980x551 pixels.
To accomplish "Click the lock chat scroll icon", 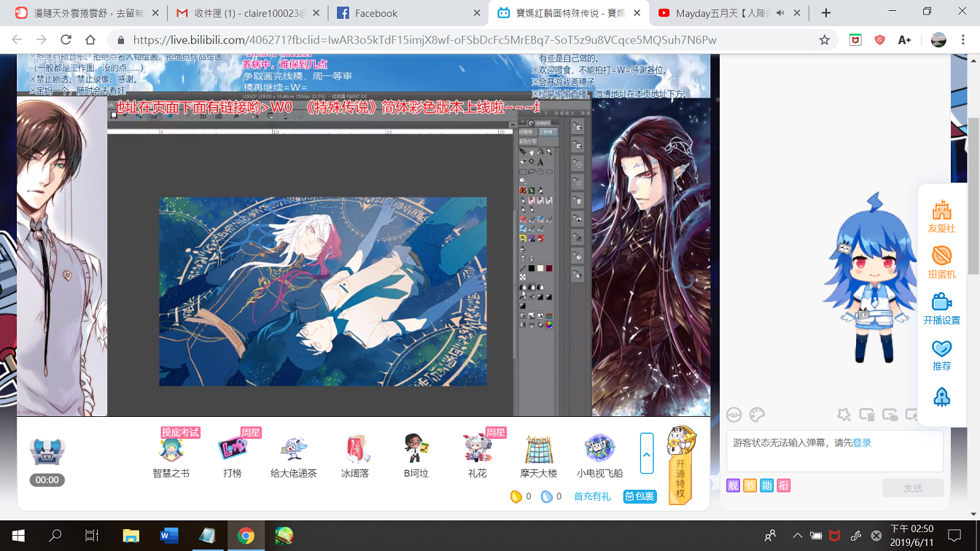I will click(890, 415).
